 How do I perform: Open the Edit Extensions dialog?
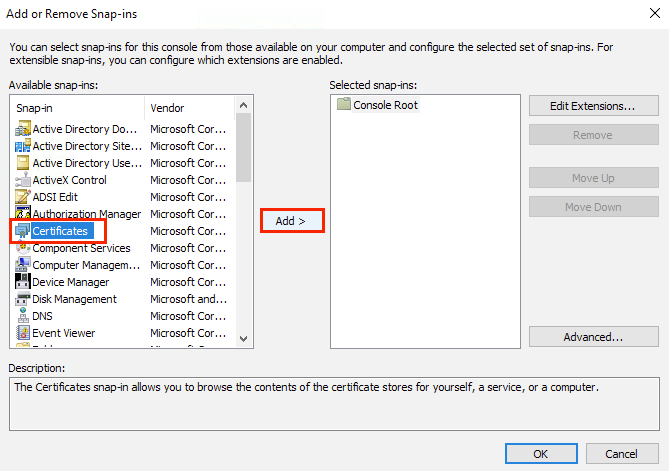tap(594, 106)
